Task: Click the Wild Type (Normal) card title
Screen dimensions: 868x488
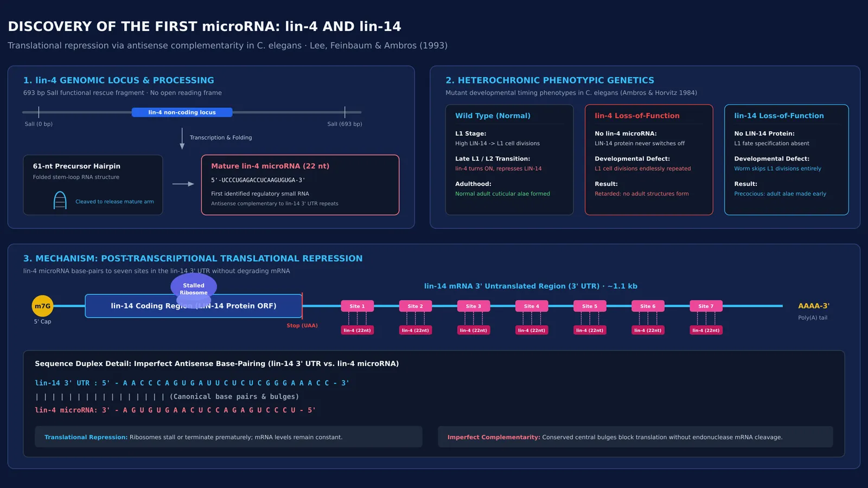Action: (x=493, y=115)
